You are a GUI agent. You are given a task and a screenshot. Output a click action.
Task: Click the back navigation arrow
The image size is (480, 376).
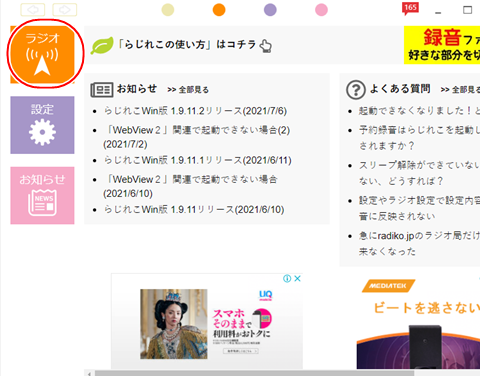[33, 10]
